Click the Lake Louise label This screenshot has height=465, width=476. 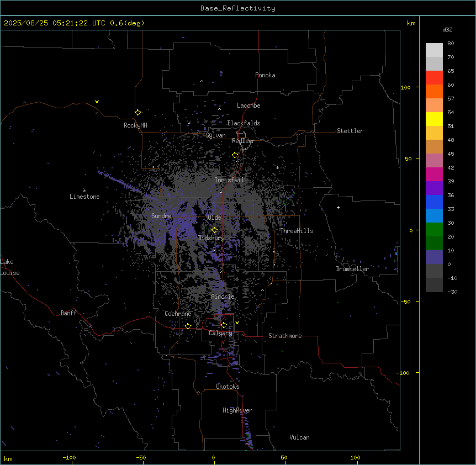point(10,267)
